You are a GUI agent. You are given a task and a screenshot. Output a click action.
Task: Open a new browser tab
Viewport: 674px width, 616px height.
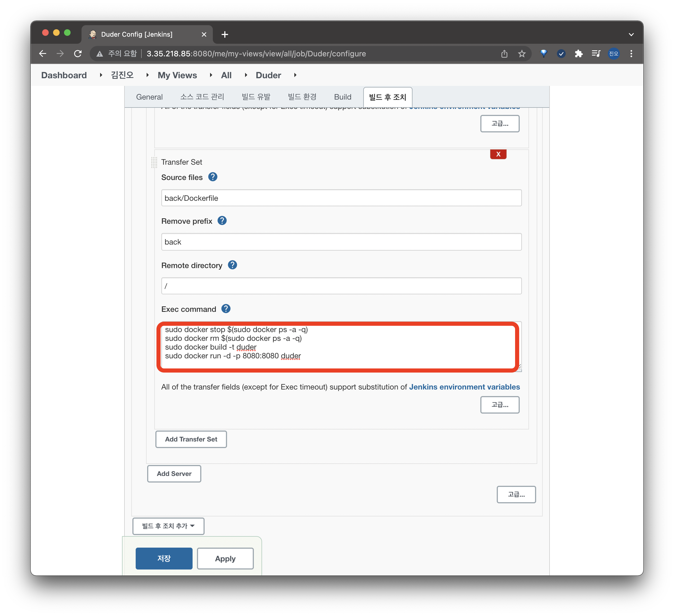tap(225, 34)
